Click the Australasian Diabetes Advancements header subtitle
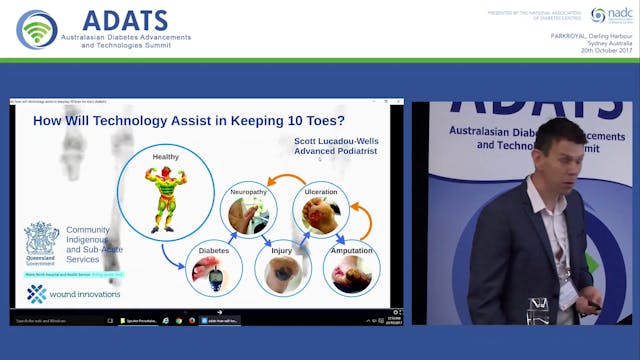Viewport: 640px width, 360px height. click(x=126, y=41)
